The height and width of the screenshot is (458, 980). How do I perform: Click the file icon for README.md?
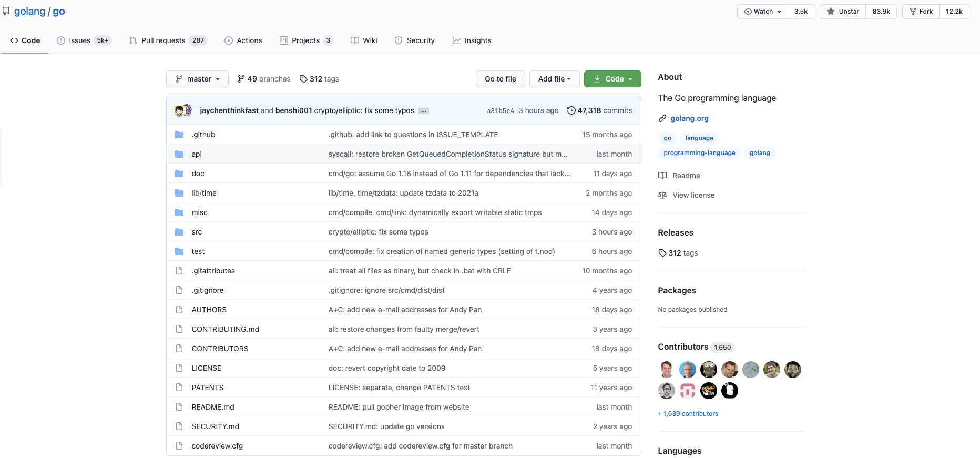[179, 407]
